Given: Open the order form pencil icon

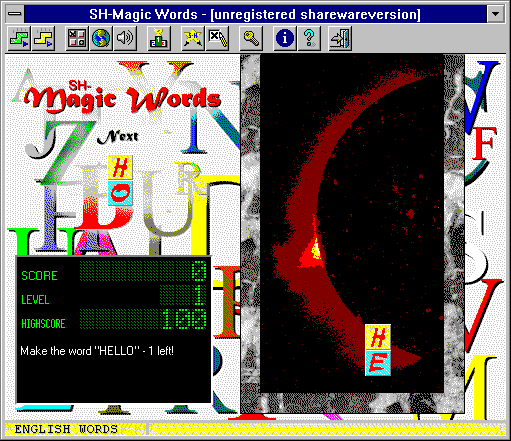Looking at the screenshot, I should coord(217,38).
